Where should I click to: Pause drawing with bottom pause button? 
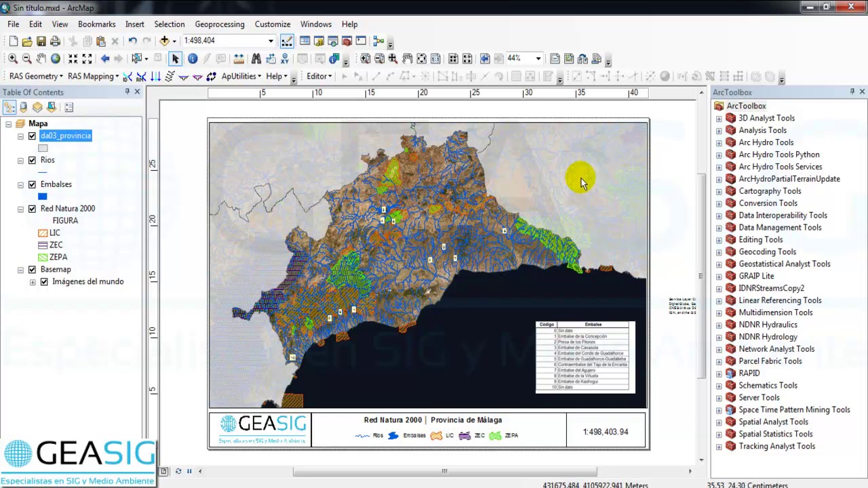pyautogui.click(x=189, y=471)
